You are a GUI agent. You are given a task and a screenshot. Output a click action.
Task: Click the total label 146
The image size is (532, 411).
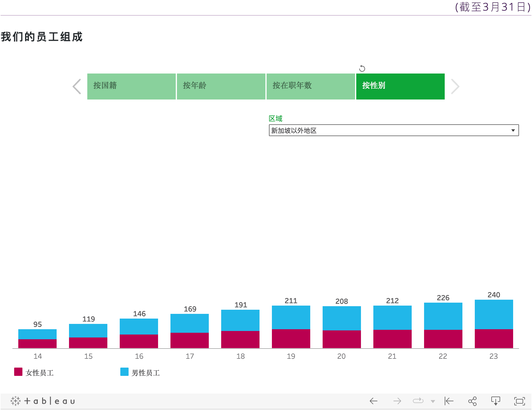click(x=139, y=314)
